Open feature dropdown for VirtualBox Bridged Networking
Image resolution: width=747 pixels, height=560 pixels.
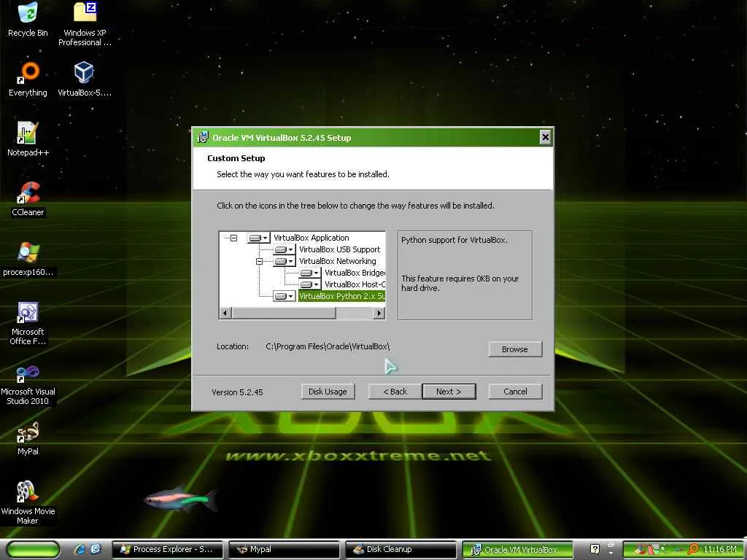310,273
